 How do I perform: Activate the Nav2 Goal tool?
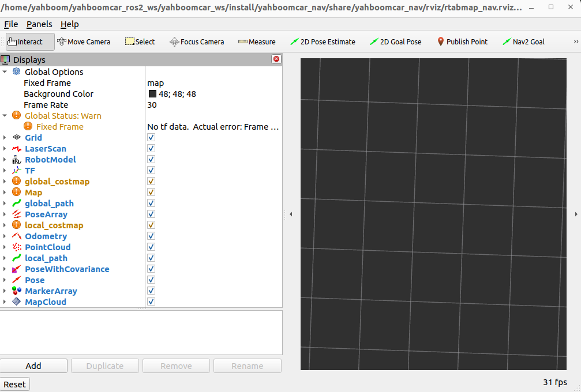(x=523, y=42)
